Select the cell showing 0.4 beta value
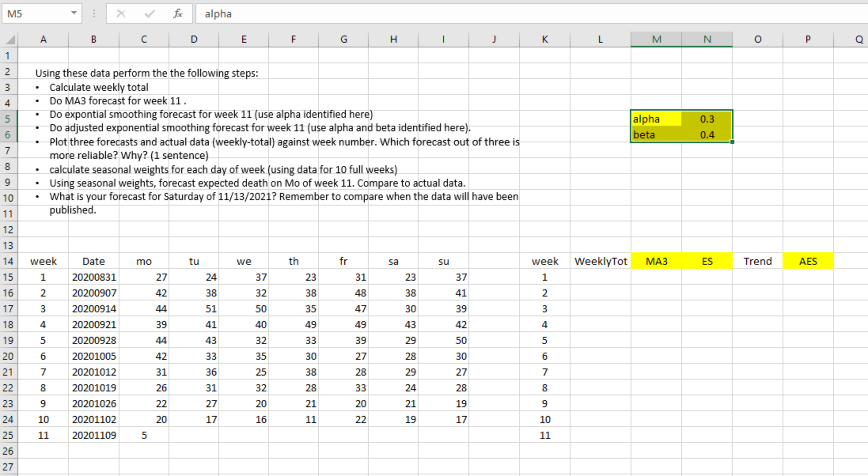This screenshot has width=868, height=476. pyautogui.click(x=707, y=134)
